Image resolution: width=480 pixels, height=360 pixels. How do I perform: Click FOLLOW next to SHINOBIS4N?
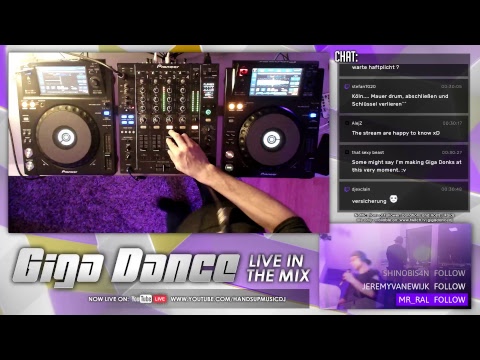coord(449,273)
